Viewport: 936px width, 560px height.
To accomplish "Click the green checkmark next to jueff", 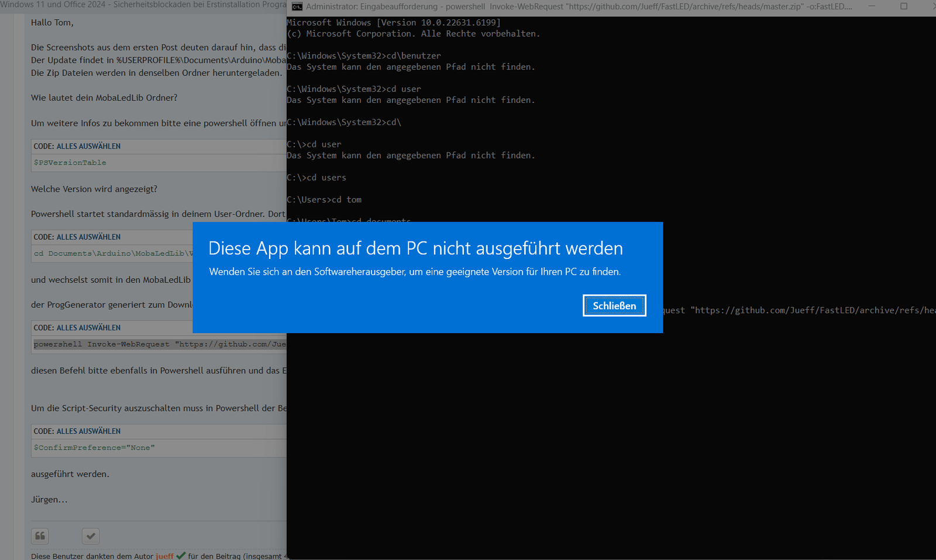I will (x=181, y=556).
